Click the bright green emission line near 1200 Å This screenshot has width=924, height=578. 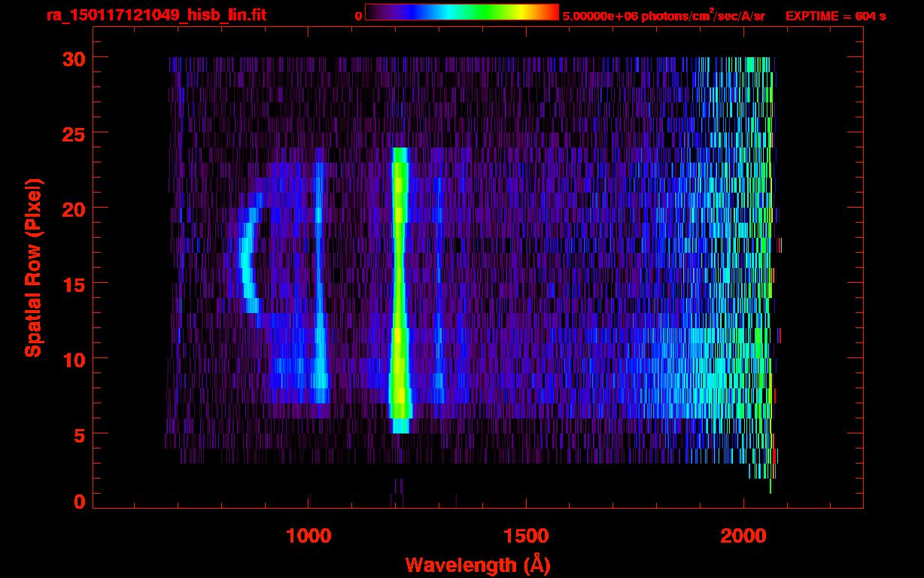click(400, 286)
